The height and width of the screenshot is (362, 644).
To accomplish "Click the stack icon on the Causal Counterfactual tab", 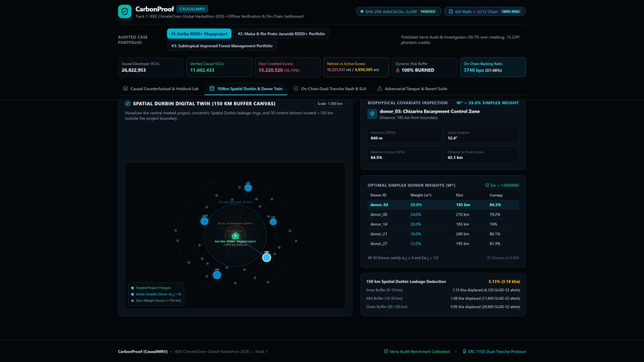I will point(125,89).
